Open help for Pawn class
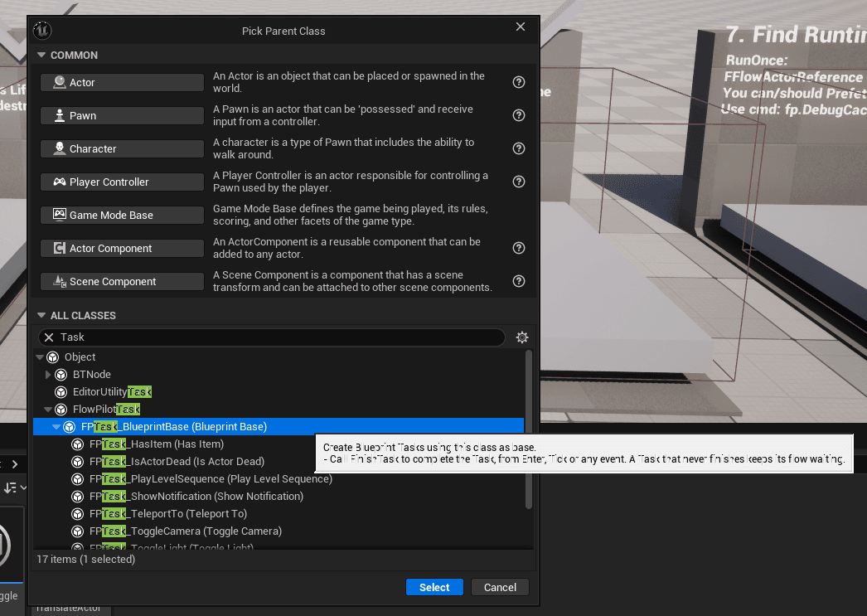Viewport: 867px width, 616px height. pos(519,115)
